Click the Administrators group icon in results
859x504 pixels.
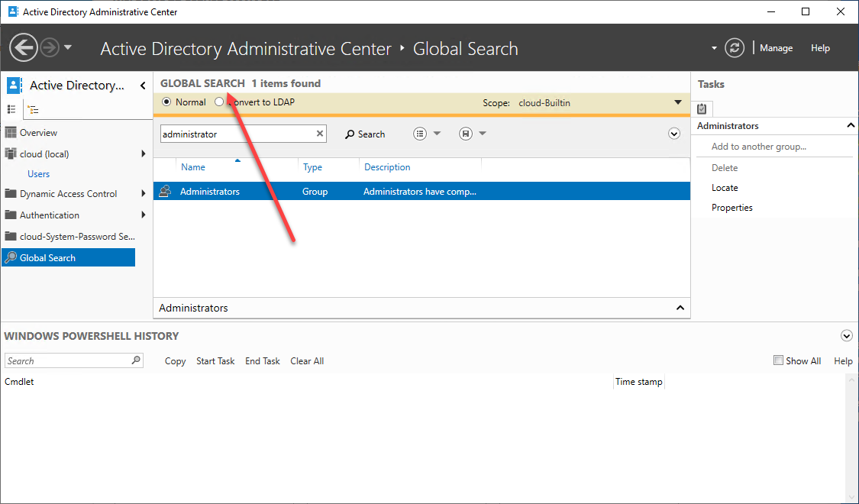(164, 191)
